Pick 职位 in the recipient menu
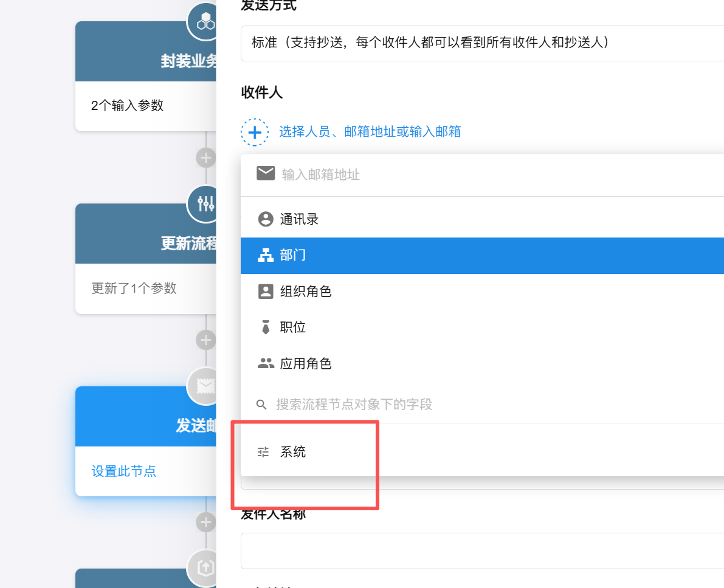Screen dimensions: 724x588 [x=482, y=327]
